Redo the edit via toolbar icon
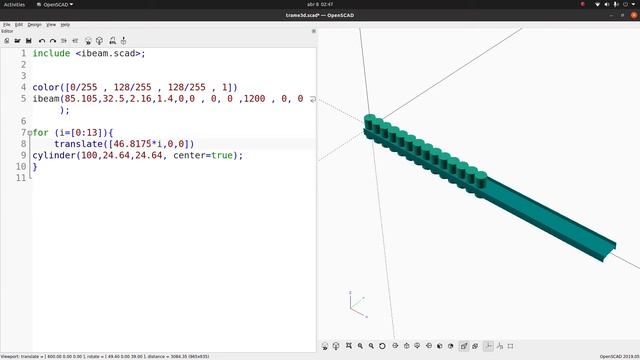This screenshot has height=360, width=640. tap(53, 41)
